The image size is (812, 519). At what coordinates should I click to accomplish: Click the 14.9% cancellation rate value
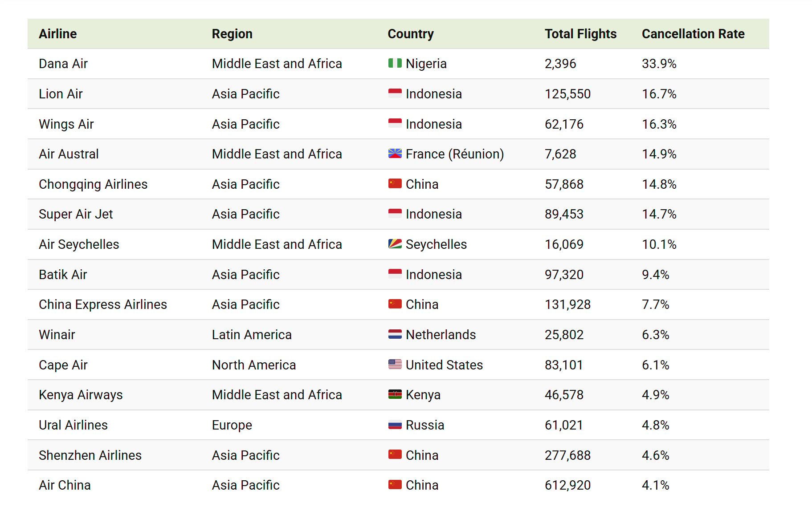(x=659, y=154)
